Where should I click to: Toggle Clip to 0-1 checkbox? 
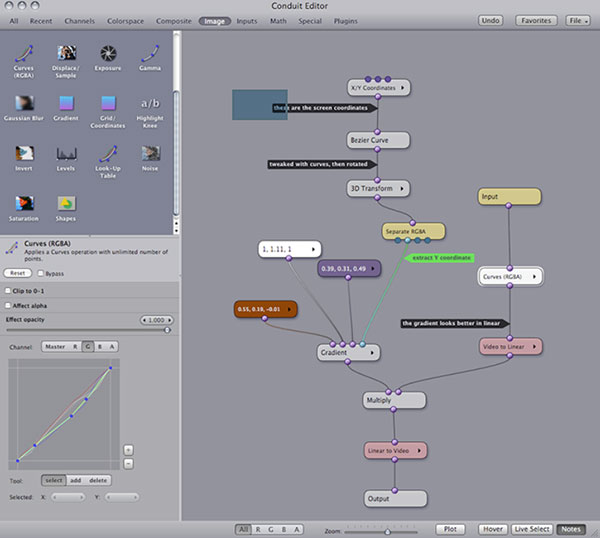point(8,291)
